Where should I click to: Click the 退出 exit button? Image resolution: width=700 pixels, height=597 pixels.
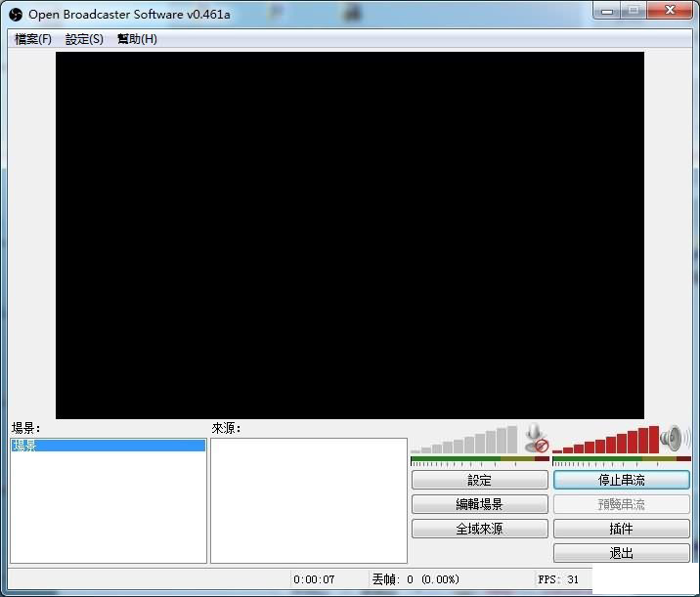coord(621,553)
